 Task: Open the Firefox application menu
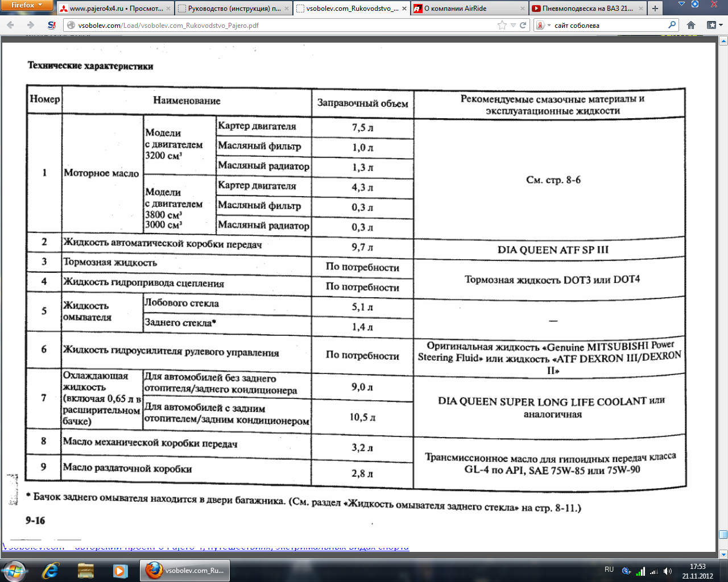tap(27, 5)
